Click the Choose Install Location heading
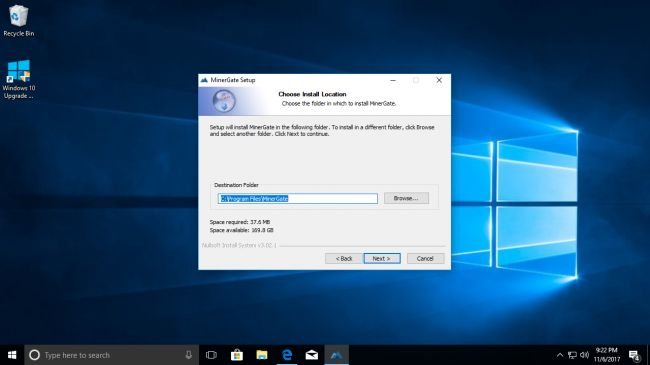The image size is (650, 365). pos(312,94)
